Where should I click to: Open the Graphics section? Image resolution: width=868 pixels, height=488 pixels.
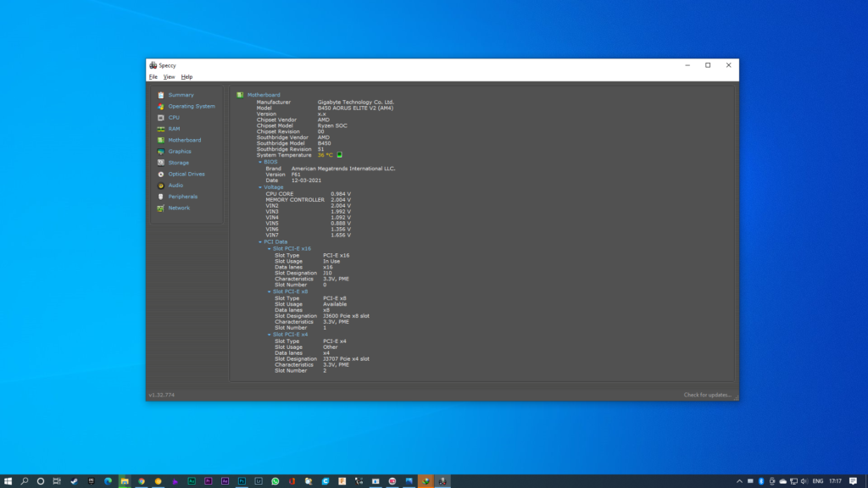(180, 152)
